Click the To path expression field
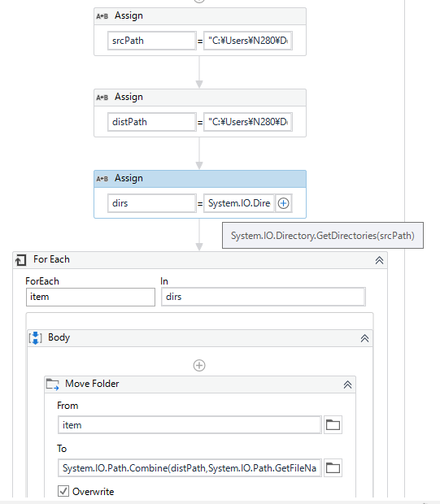The width and height of the screenshot is (440, 504). (190, 467)
